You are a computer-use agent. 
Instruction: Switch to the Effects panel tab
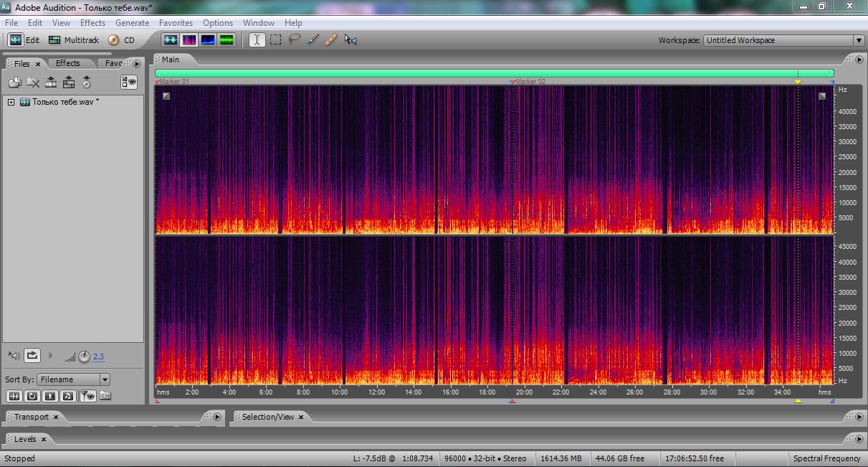coord(68,63)
